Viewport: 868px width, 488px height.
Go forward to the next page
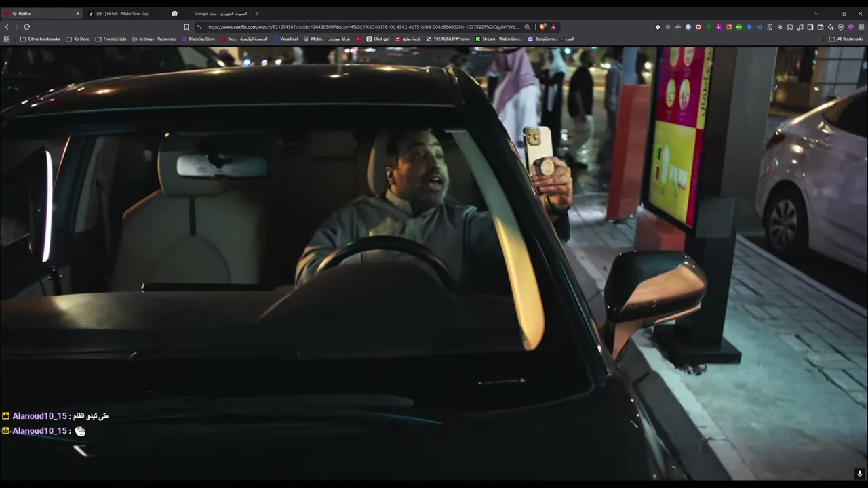pyautogui.click(x=17, y=27)
